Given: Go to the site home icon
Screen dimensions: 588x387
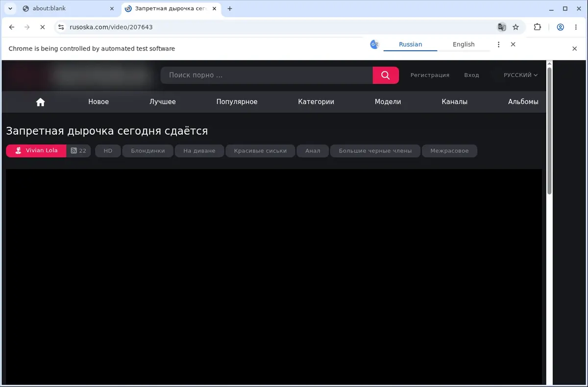Looking at the screenshot, I should pyautogui.click(x=41, y=102).
